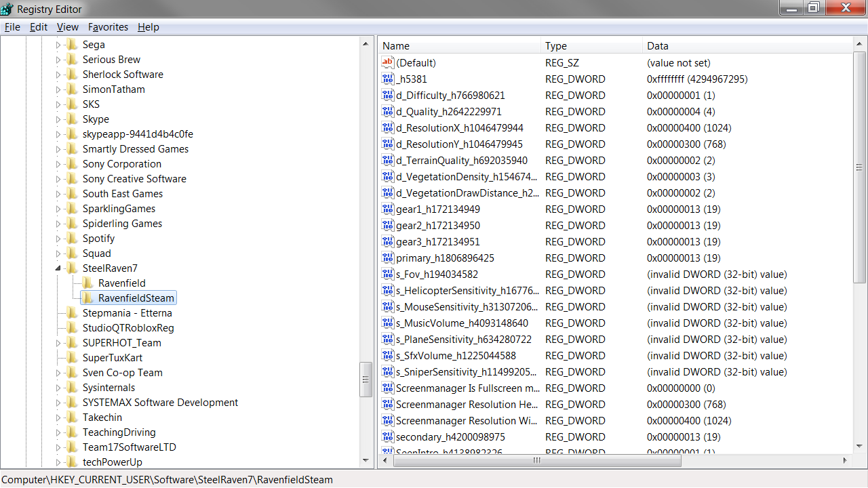The width and height of the screenshot is (868, 488).
Task: Click the Squad folder icon
Action: (72, 253)
